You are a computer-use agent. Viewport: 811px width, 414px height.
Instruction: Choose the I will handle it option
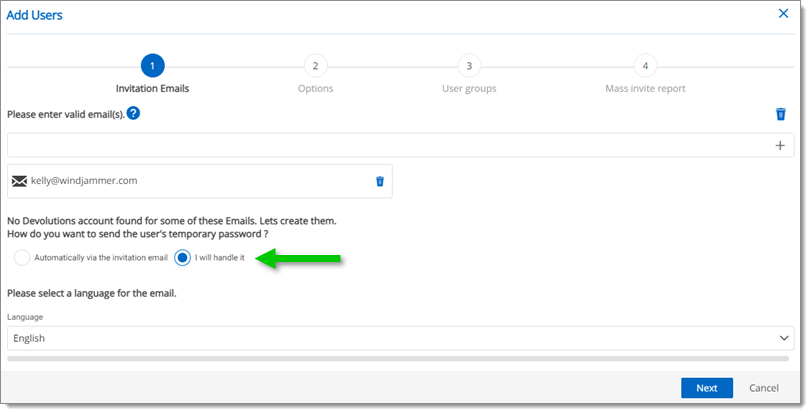pyautogui.click(x=183, y=258)
